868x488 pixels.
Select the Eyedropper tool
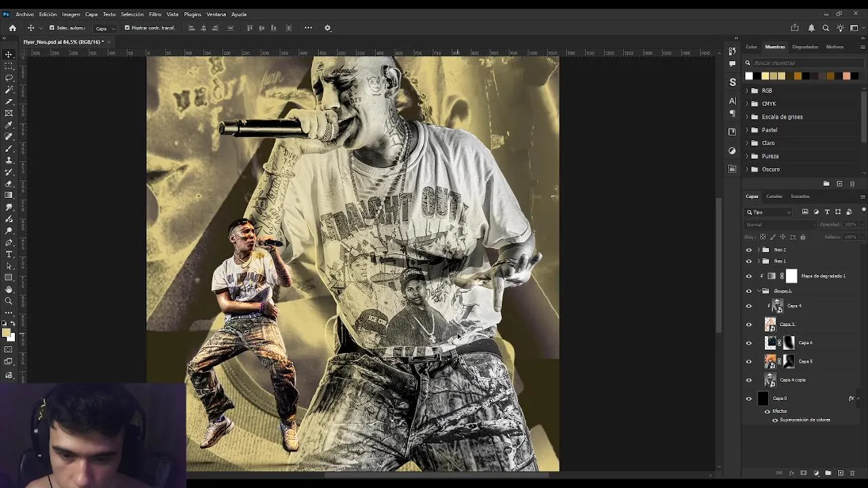pyautogui.click(x=9, y=125)
